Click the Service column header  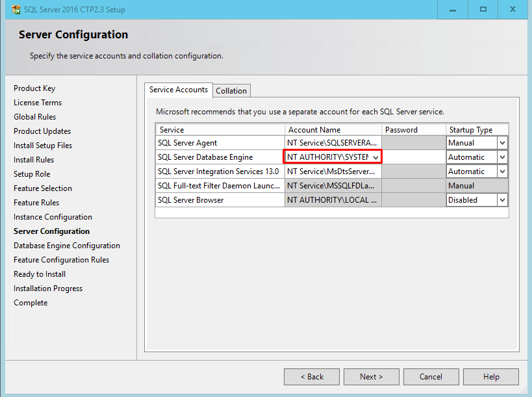220,130
